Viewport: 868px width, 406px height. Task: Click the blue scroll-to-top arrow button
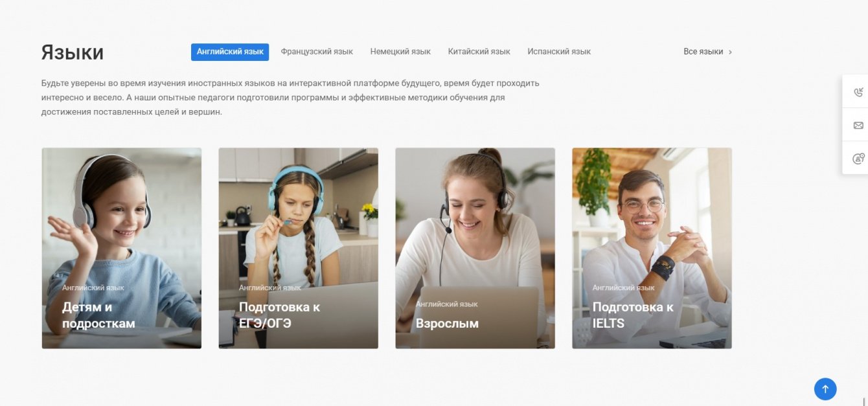(825, 389)
